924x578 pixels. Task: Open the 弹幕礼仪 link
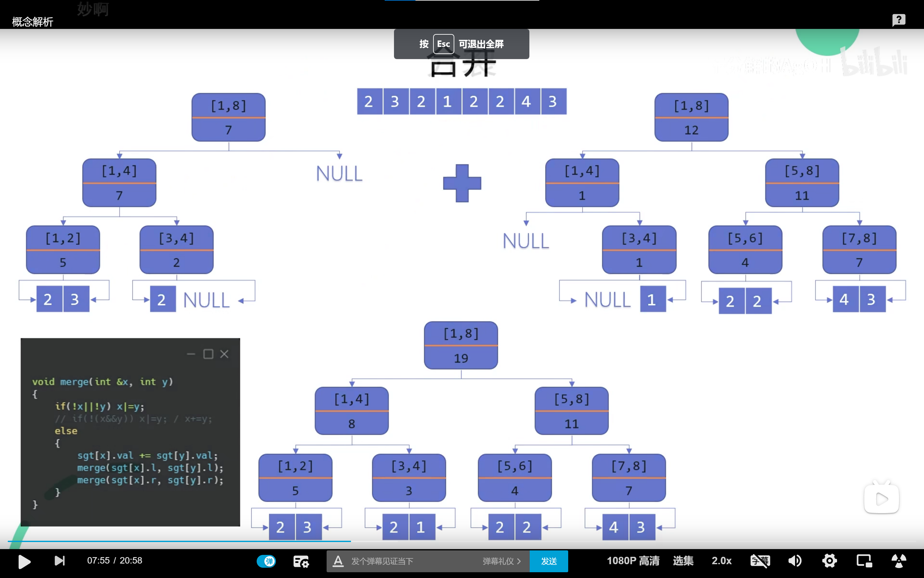point(502,561)
